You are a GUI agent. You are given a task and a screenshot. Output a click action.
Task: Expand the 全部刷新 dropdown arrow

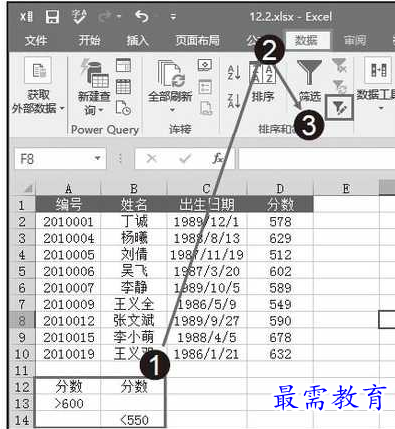pyautogui.click(x=172, y=109)
